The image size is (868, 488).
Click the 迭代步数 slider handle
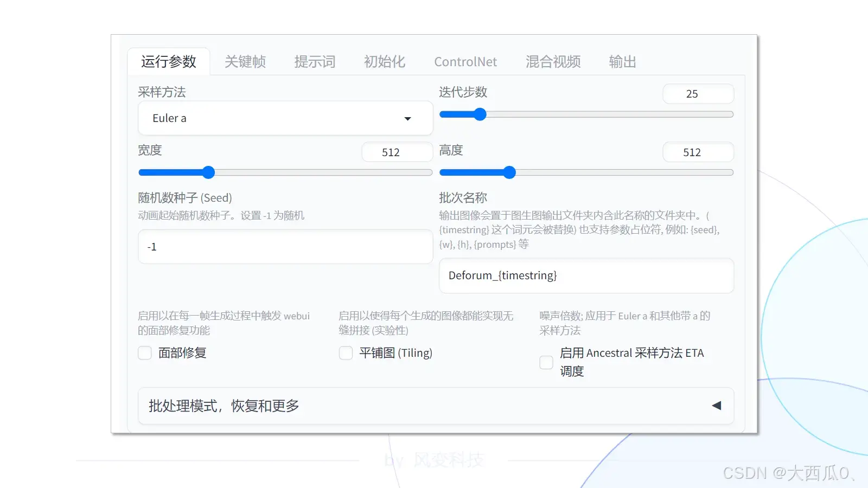(480, 114)
